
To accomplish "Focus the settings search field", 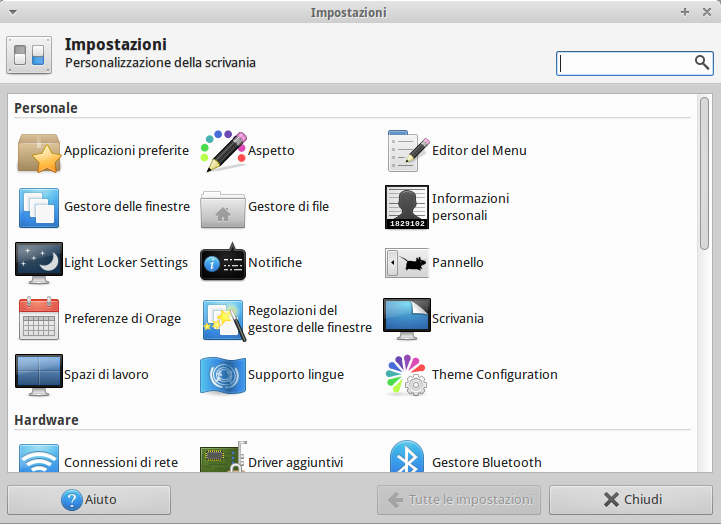I will coord(635,63).
